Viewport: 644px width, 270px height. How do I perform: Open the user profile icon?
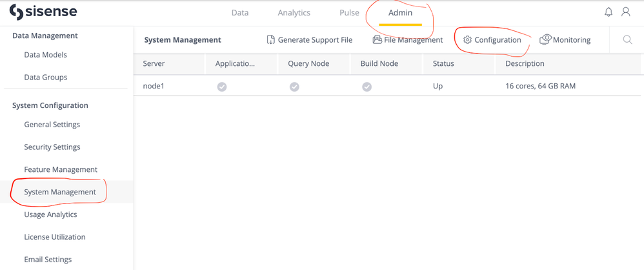(x=626, y=12)
